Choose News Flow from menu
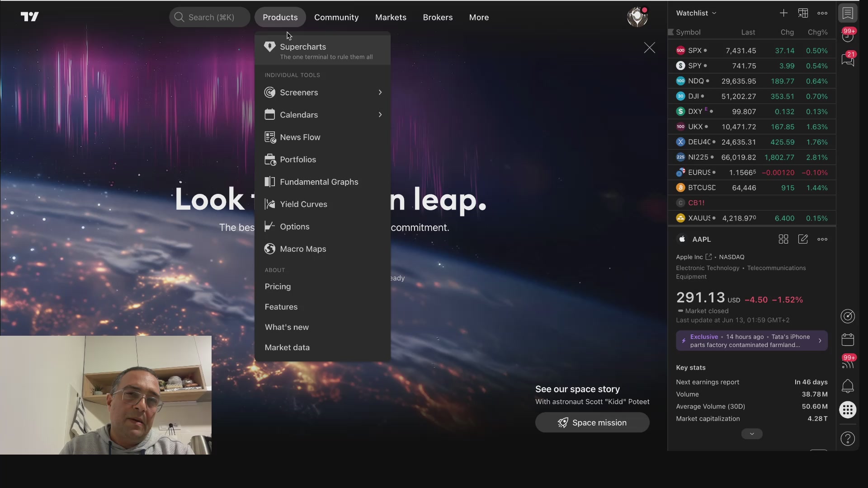The height and width of the screenshot is (488, 868). (323, 137)
